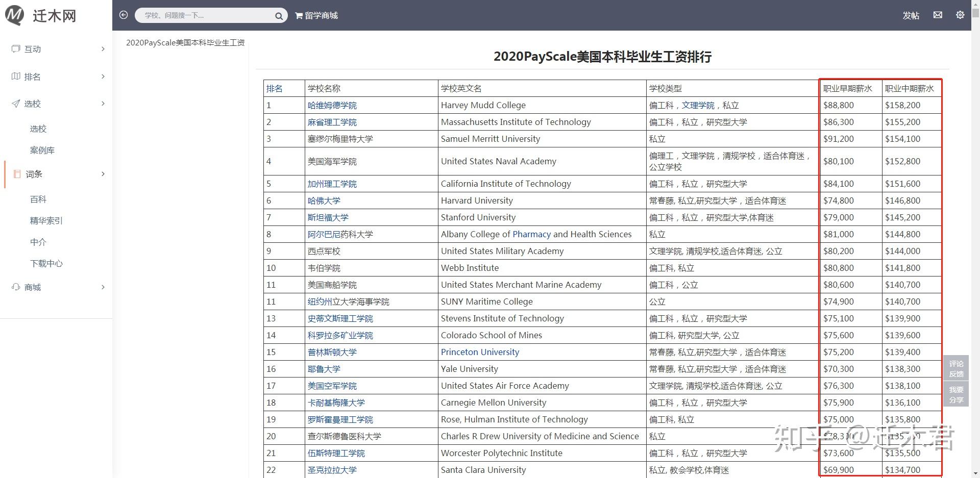
Task: Open 选校 submenu item
Action: [38, 129]
